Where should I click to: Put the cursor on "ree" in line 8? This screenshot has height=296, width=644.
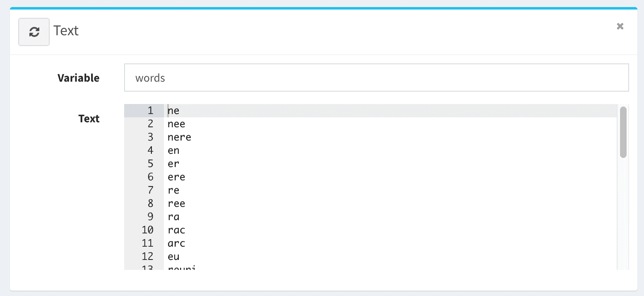pyautogui.click(x=176, y=204)
